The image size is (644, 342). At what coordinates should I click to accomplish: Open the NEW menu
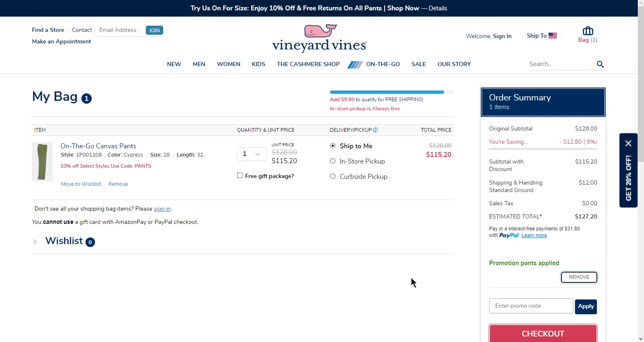click(174, 64)
